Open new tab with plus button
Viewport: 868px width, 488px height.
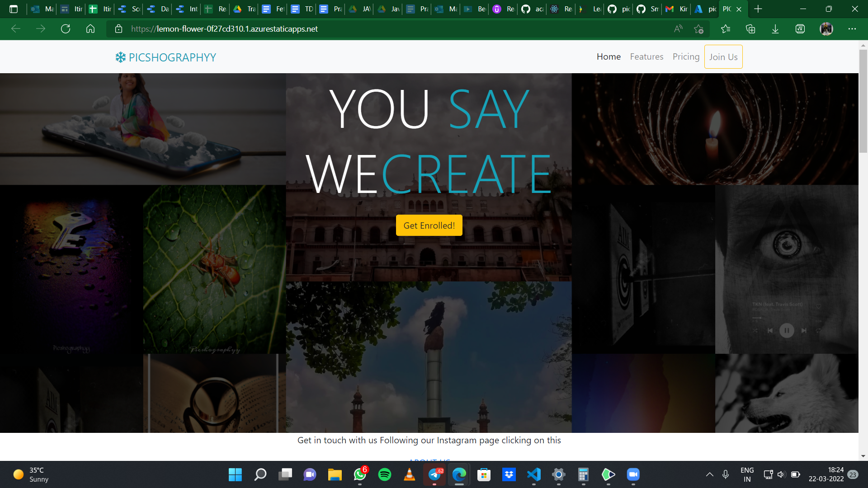[758, 9]
